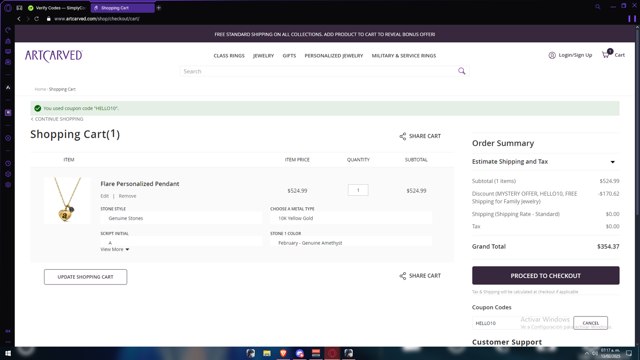
Task: Go back using the browser back arrow
Action: pyautogui.click(x=19, y=19)
